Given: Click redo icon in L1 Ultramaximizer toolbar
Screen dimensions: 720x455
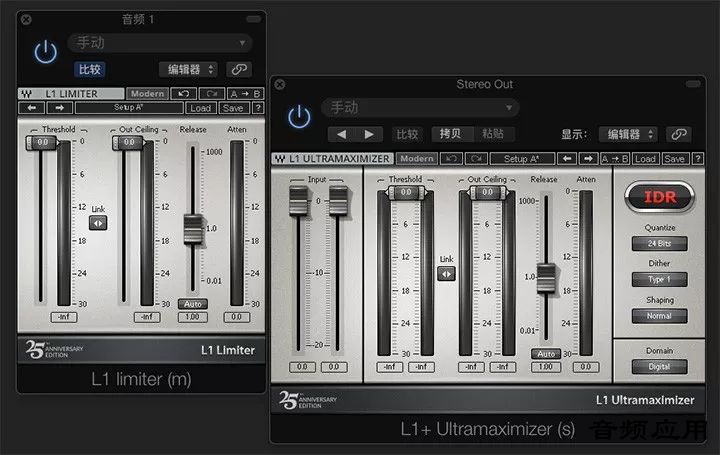Looking at the screenshot, I should coord(476,158).
